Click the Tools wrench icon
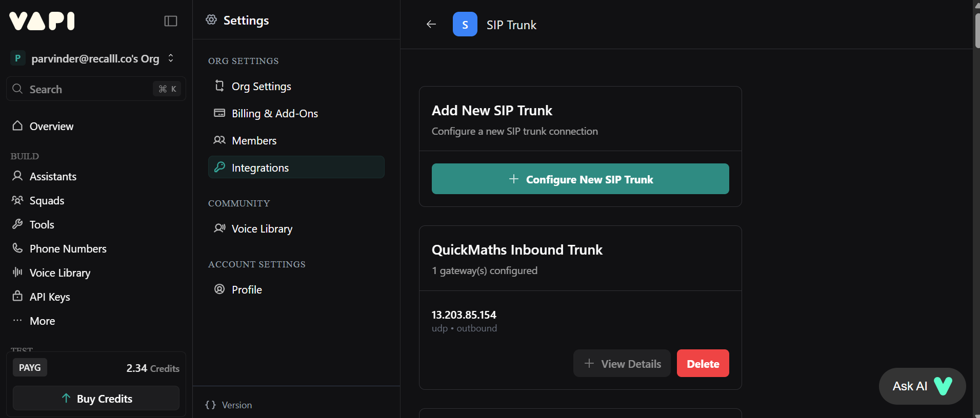Viewport: 980px width, 418px height. 17,224
